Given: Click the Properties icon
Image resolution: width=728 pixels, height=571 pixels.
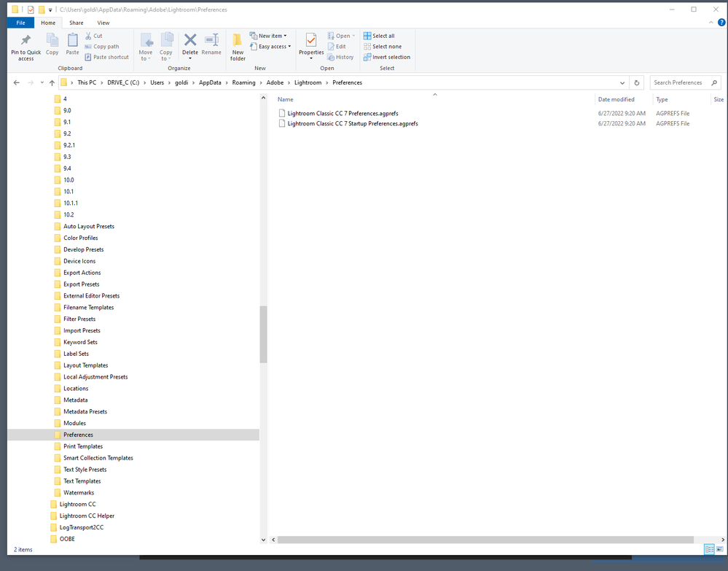Looking at the screenshot, I should click(311, 40).
